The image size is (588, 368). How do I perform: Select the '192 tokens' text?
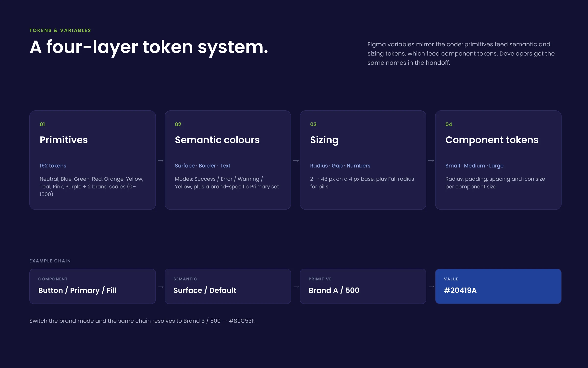point(53,166)
